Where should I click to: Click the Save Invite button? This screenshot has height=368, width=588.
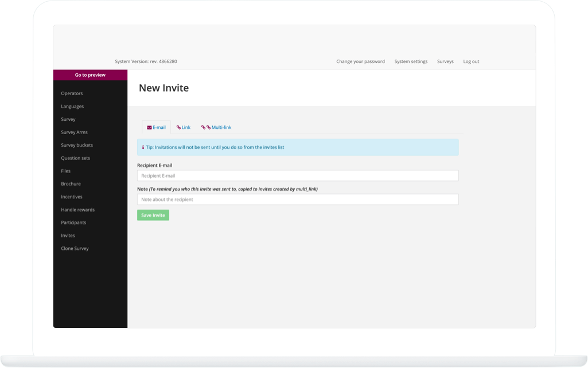click(x=153, y=215)
